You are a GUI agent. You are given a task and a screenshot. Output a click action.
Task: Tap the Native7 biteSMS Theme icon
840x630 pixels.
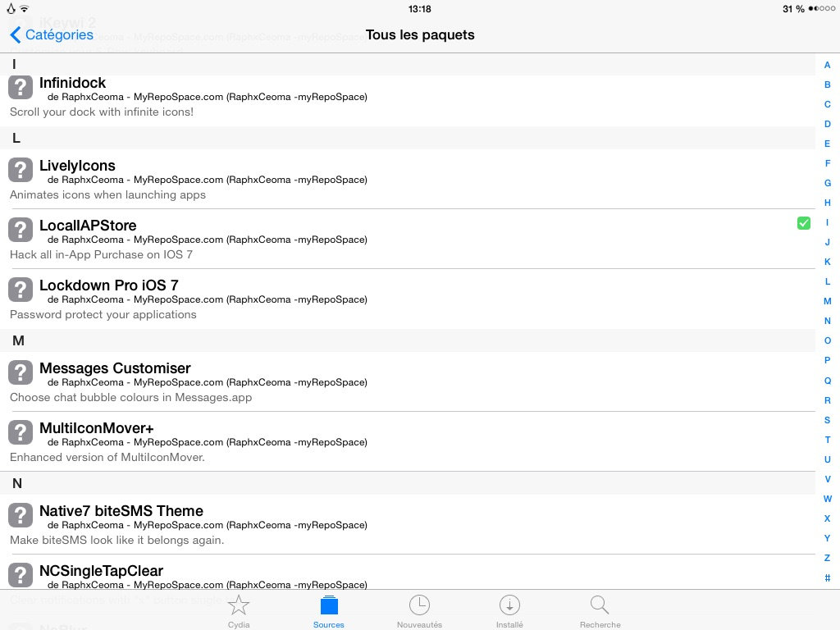point(21,515)
